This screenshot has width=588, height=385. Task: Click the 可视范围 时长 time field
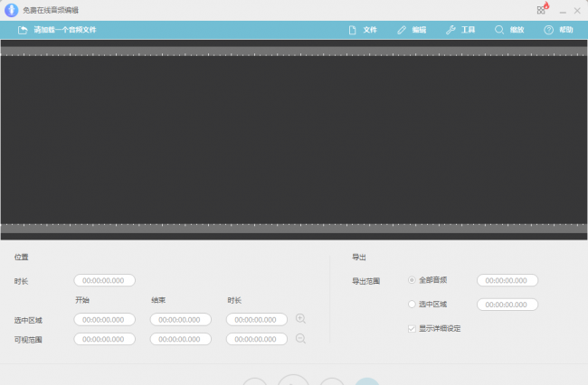(x=257, y=339)
